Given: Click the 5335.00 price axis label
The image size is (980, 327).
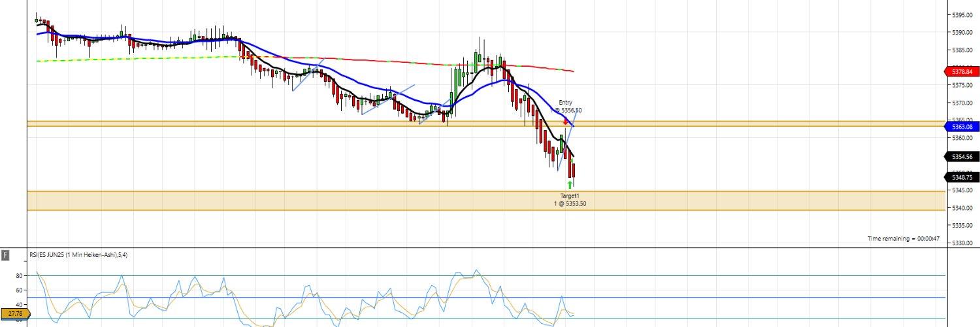Looking at the screenshot, I should click(964, 226).
